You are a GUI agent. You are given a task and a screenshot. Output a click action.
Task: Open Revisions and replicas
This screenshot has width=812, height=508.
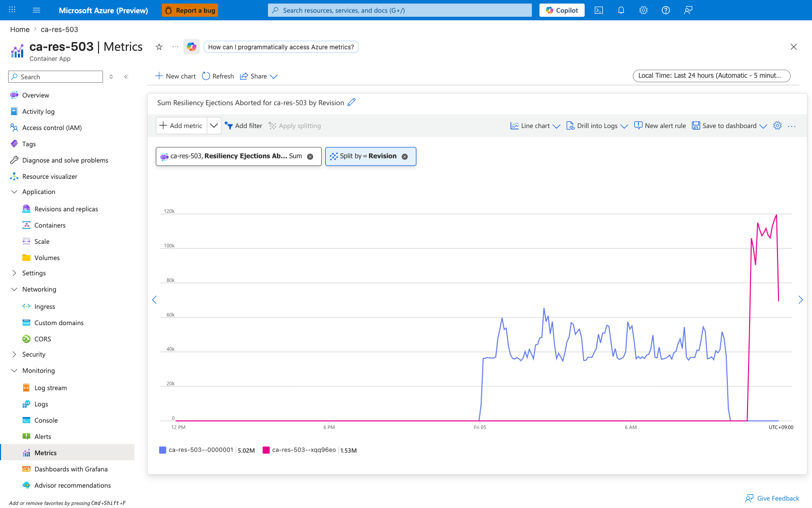66,209
